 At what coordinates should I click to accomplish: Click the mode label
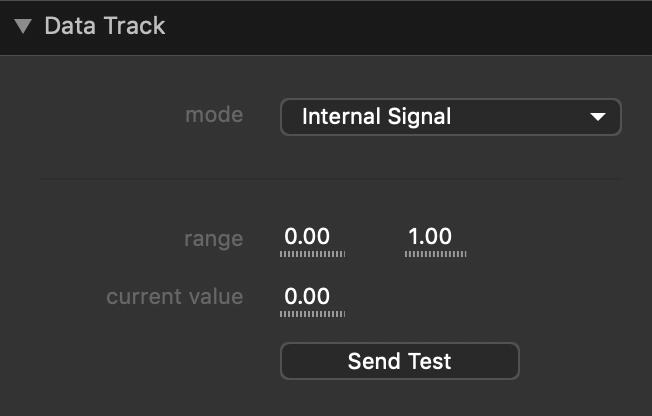(x=214, y=114)
